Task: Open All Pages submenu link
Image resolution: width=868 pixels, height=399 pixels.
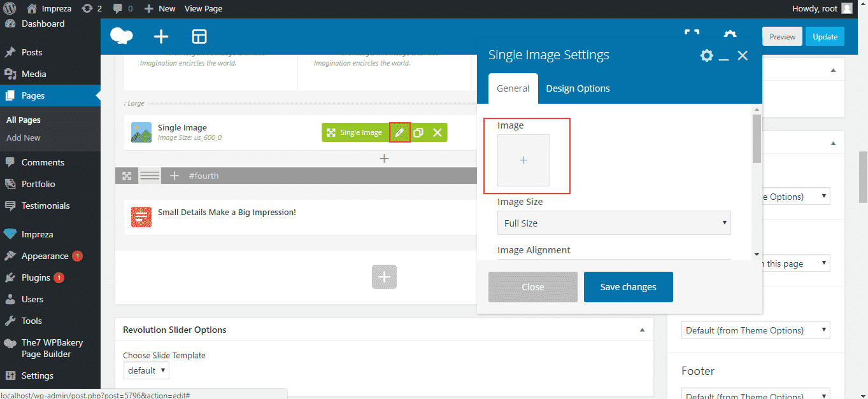Action: click(x=24, y=120)
